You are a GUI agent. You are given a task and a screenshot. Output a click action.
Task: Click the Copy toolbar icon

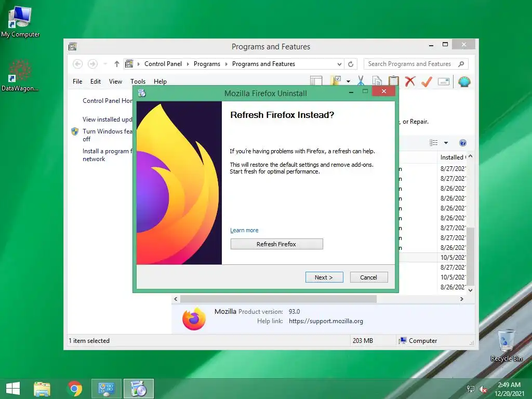[x=377, y=81]
